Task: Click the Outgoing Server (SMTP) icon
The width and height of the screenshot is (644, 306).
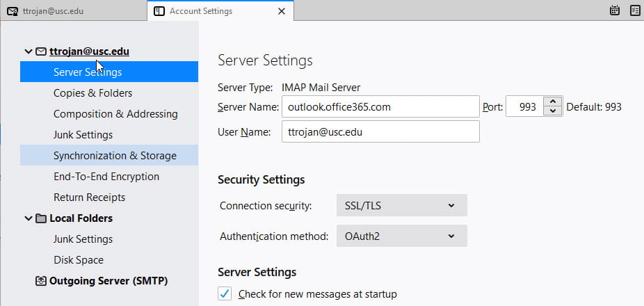Action: click(x=40, y=281)
